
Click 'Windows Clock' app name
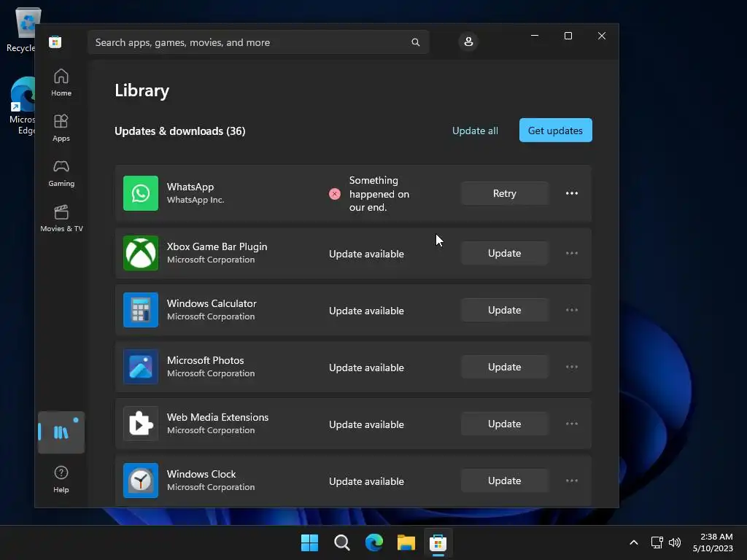click(201, 474)
